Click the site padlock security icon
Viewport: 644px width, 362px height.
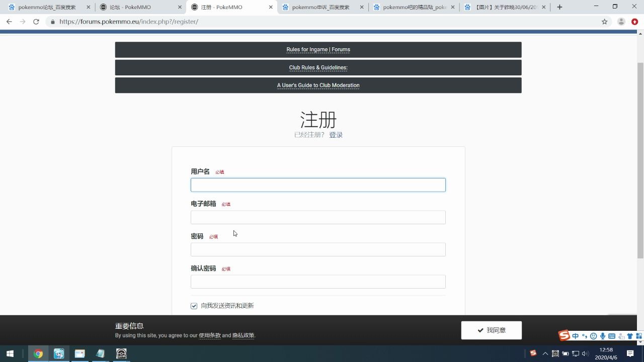(53, 22)
